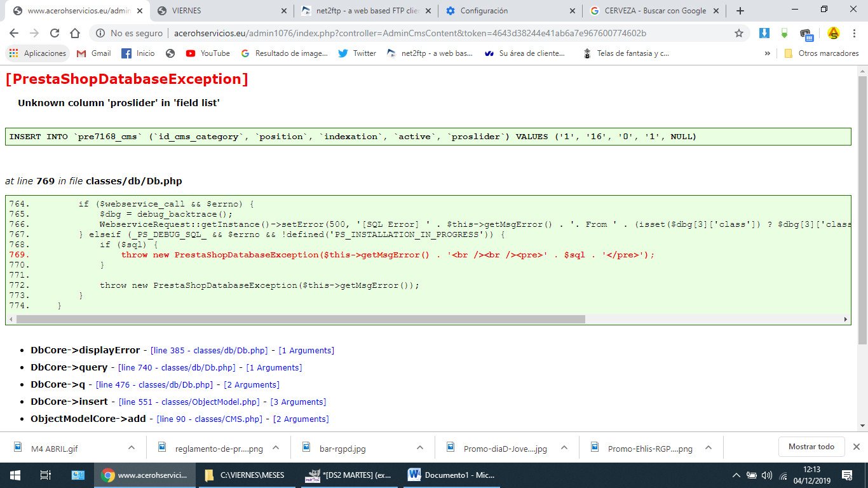Switch to the Documento1 Word taskbar window
The height and width of the screenshot is (488, 868).
[452, 475]
